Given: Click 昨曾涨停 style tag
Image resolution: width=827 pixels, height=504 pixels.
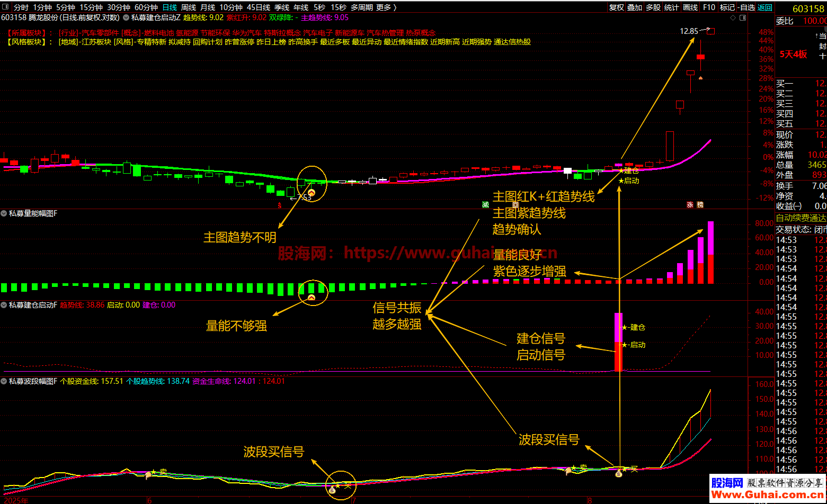Looking at the screenshot, I should pyautogui.click(x=239, y=42).
